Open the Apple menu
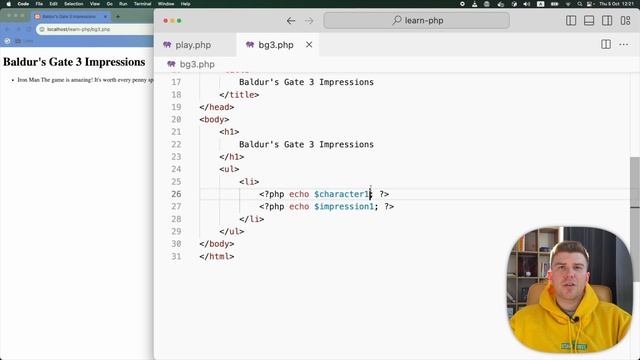The height and width of the screenshot is (360, 640). point(9,4)
